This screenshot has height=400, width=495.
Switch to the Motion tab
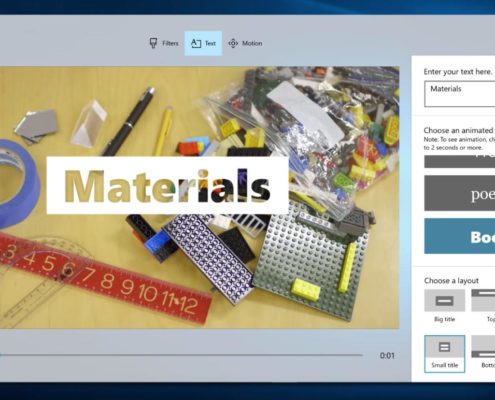245,43
